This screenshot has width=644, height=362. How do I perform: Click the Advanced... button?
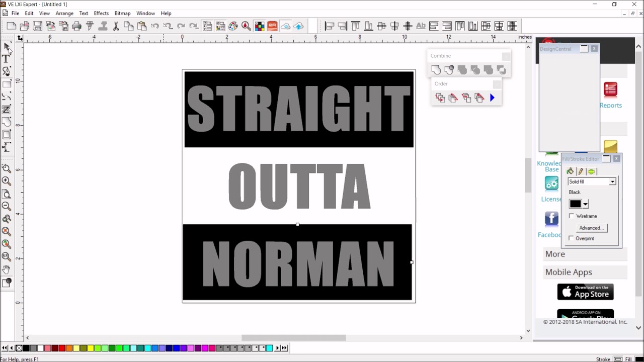591,228
